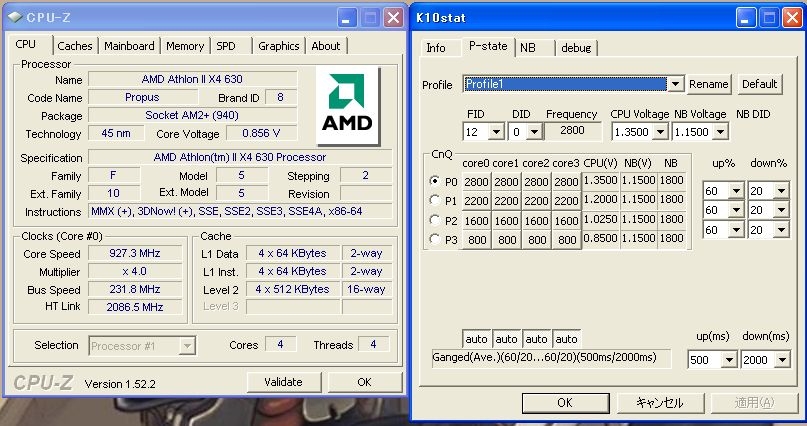Click the P0 core0 cell showing 2800

pyautogui.click(x=476, y=182)
